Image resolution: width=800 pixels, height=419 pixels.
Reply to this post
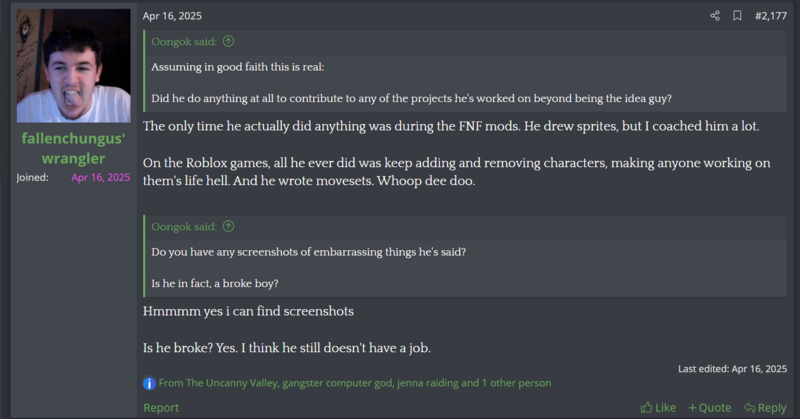coord(765,407)
